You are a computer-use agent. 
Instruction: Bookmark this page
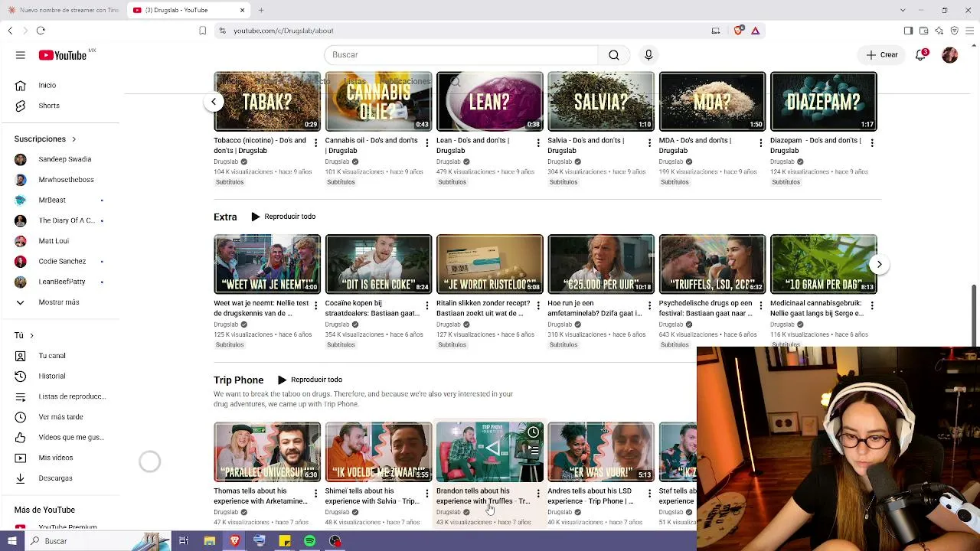tap(202, 31)
